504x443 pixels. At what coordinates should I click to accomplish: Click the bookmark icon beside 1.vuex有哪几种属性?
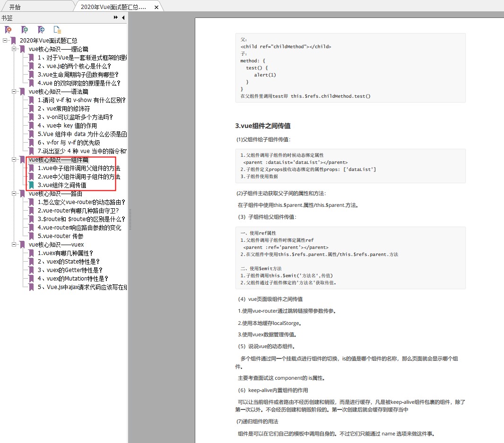[31, 253]
